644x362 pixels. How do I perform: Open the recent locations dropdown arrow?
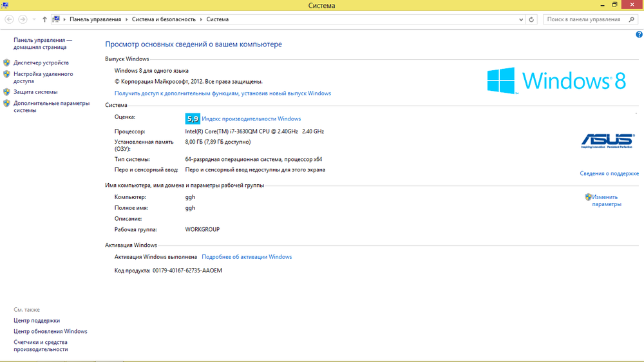pyautogui.click(x=34, y=19)
